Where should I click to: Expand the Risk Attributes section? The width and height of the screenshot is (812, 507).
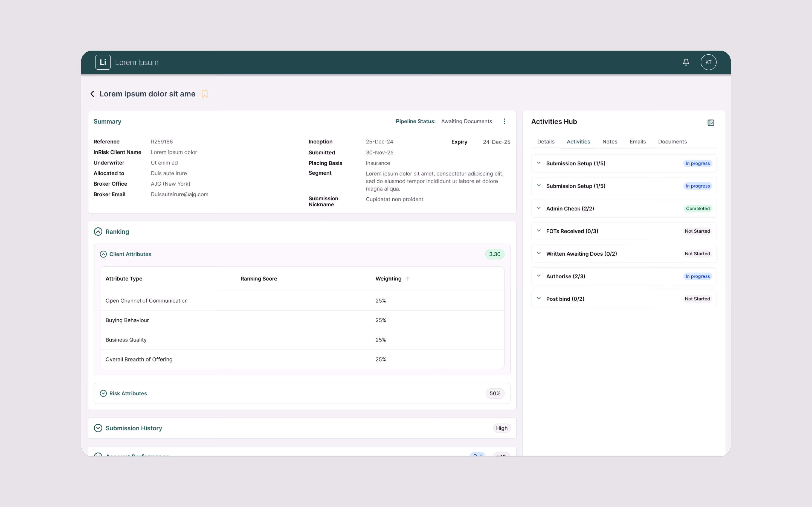coord(103,393)
